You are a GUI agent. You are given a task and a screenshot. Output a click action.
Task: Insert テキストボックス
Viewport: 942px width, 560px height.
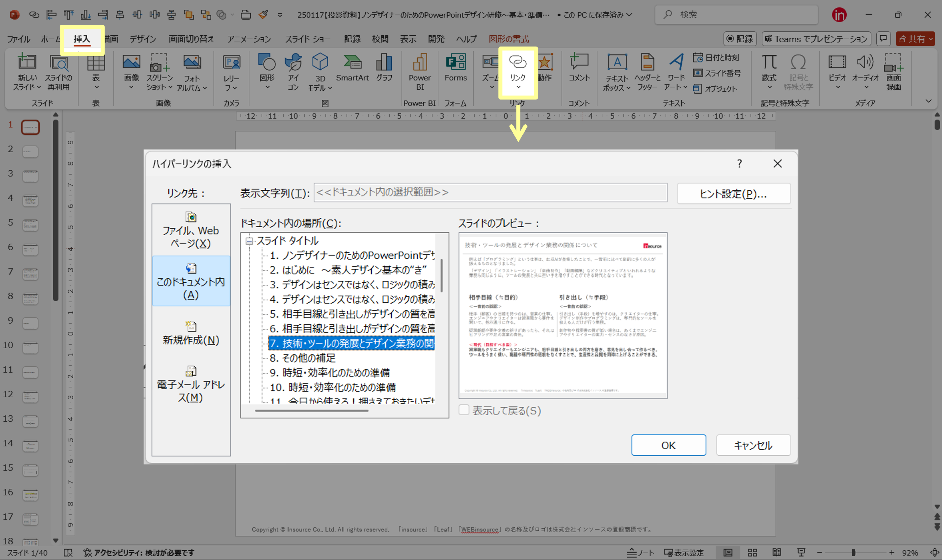[617, 72]
